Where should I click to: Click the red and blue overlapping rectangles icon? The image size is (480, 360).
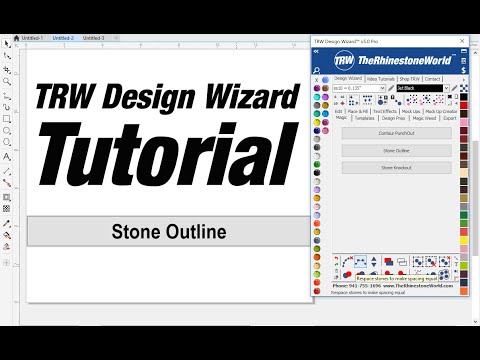pos(389,261)
